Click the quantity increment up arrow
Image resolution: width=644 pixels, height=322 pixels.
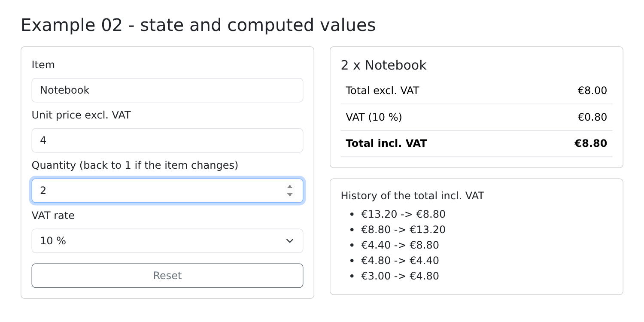click(x=290, y=187)
